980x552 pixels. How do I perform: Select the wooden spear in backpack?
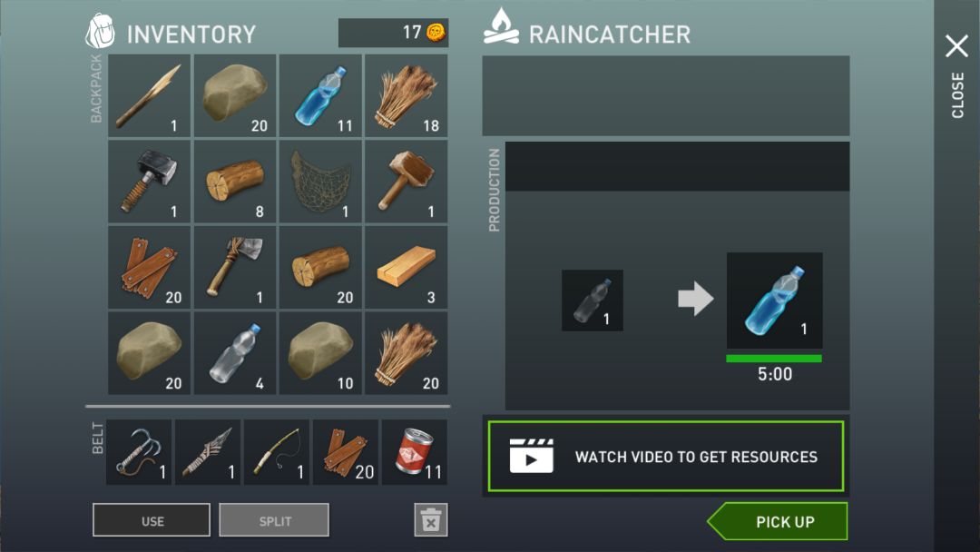coord(150,95)
